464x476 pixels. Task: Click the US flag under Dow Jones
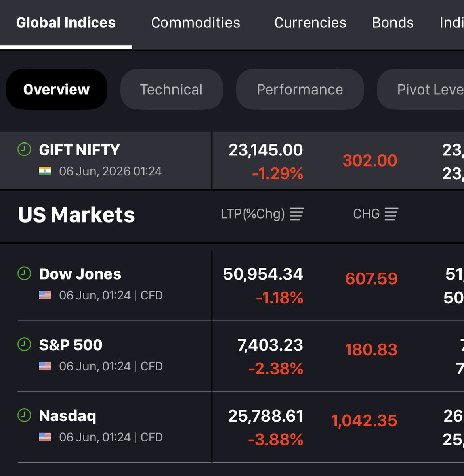coord(45,295)
